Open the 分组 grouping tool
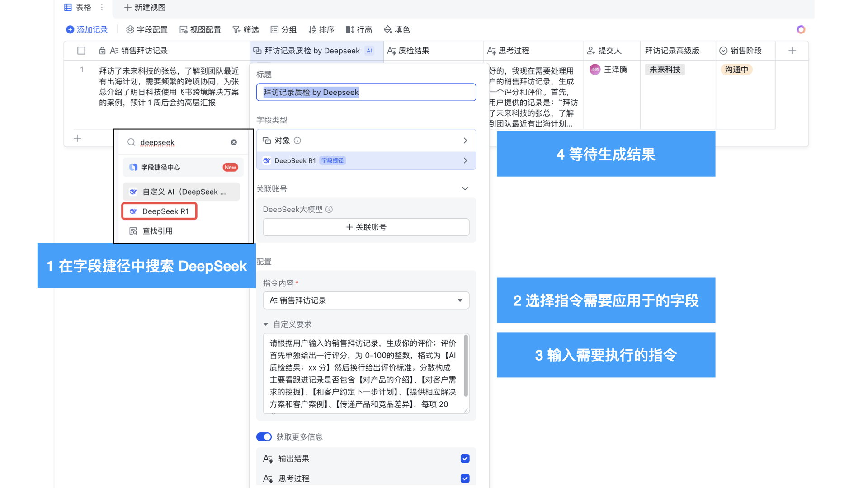Screen dimensions: 868x488 click(283, 29)
